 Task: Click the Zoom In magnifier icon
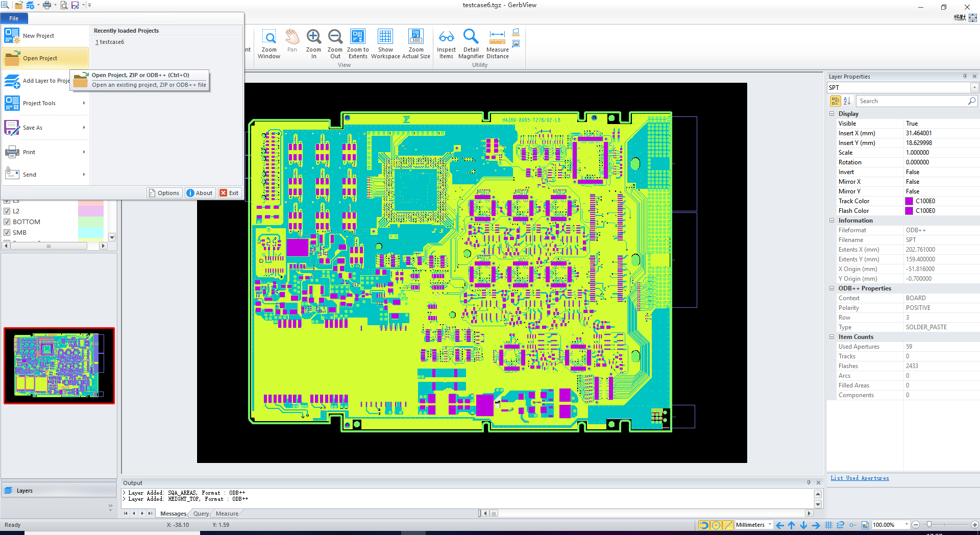click(313, 37)
